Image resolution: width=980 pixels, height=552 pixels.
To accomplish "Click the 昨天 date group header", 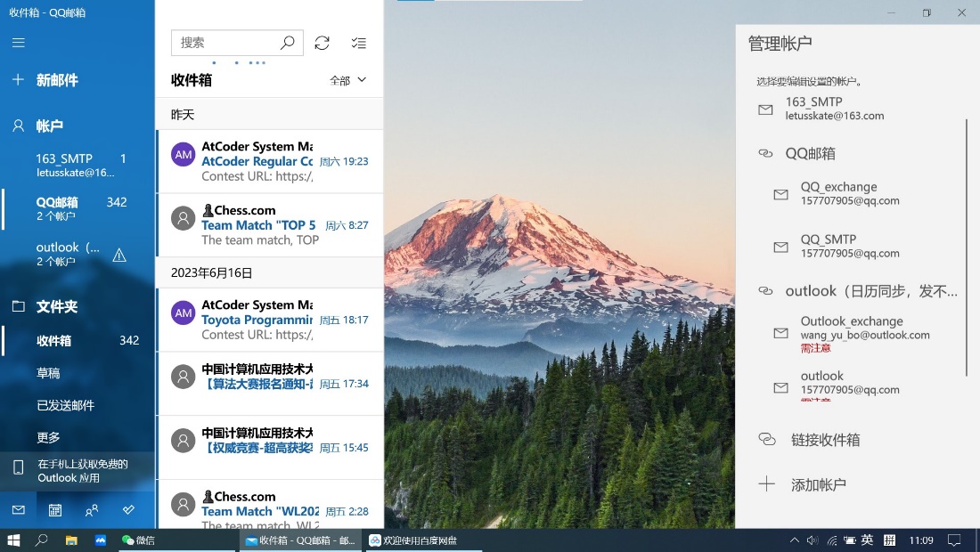I will (x=269, y=114).
